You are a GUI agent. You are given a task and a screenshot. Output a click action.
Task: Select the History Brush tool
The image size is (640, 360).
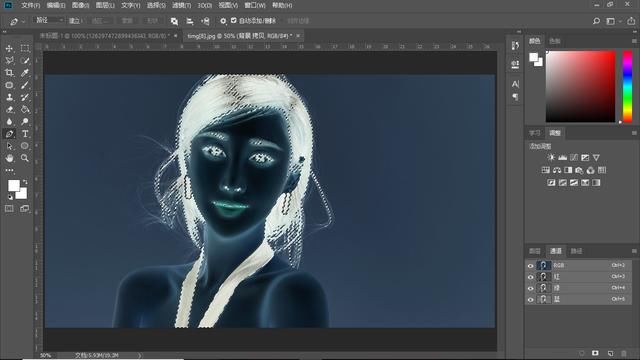pos(25,97)
